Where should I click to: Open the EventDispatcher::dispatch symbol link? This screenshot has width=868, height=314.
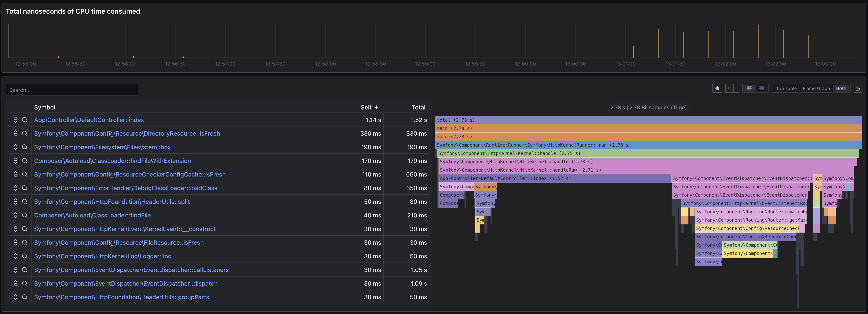tap(126, 283)
